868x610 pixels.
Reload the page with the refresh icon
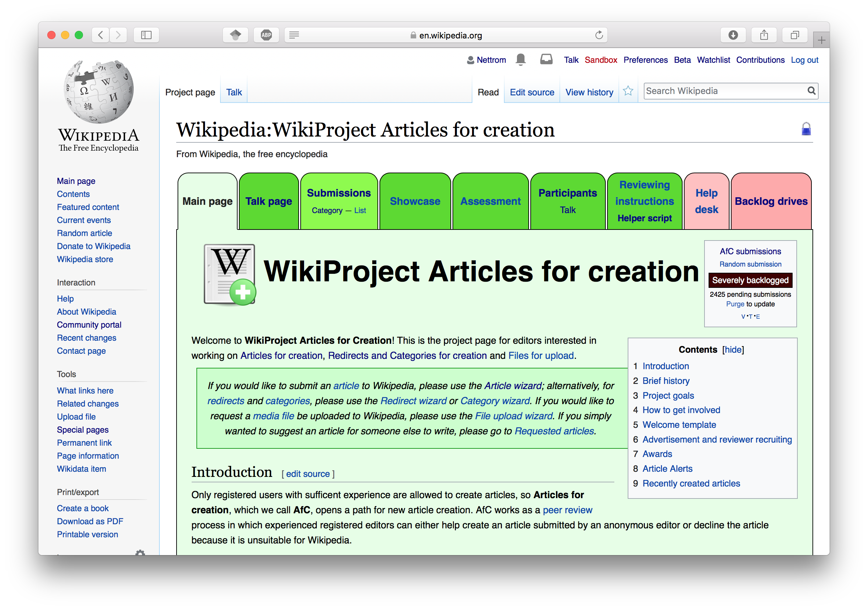(599, 35)
